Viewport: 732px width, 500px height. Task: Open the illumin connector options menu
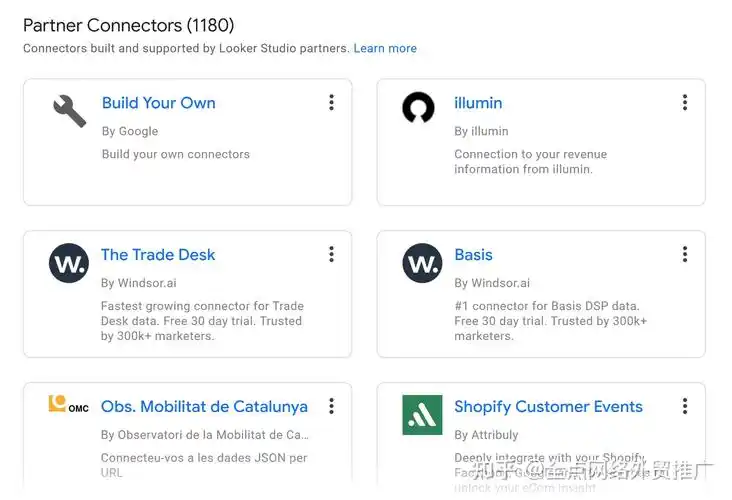tap(685, 103)
